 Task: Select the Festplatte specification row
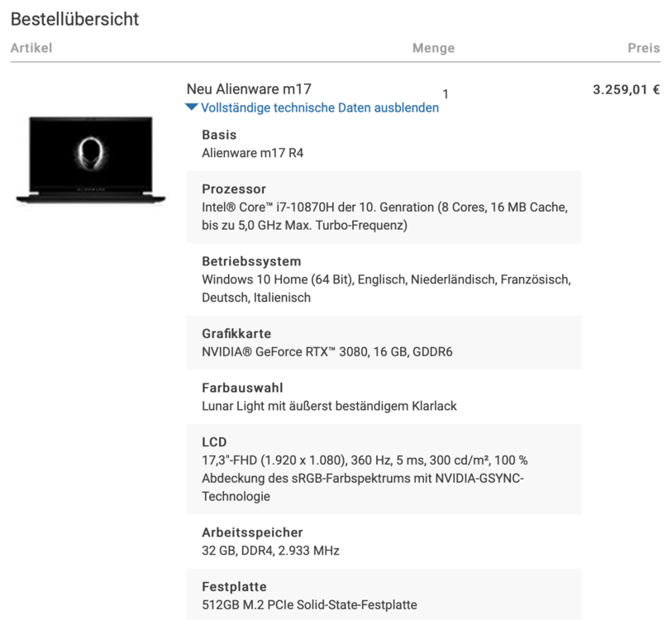[x=233, y=586]
